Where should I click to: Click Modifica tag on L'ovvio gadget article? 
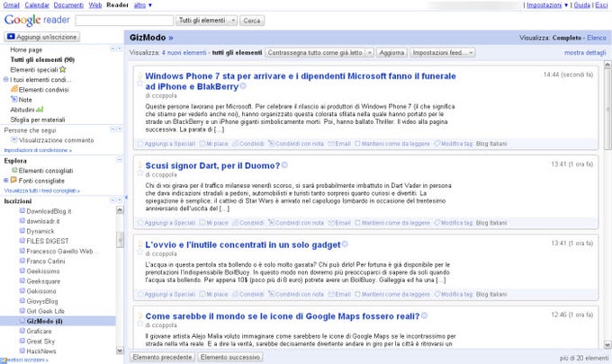click(x=454, y=294)
